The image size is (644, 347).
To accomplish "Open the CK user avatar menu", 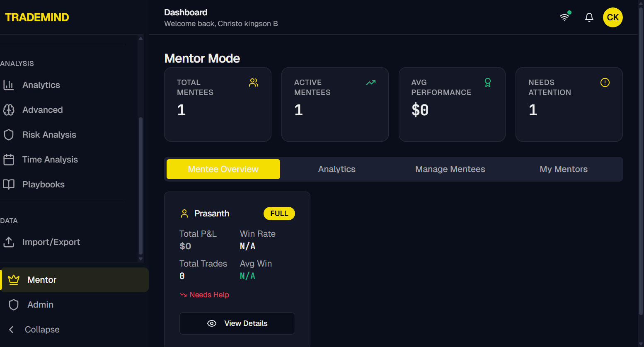I will point(613,17).
